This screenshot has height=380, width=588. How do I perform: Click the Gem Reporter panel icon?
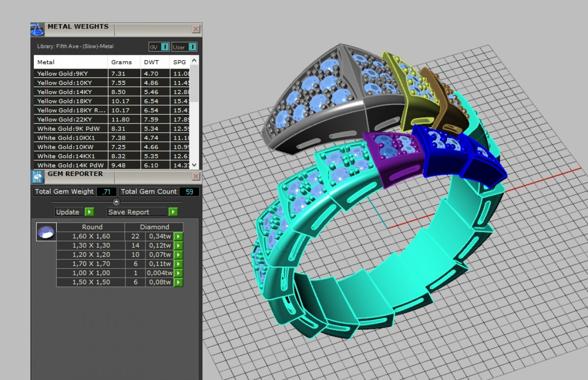coord(38,176)
